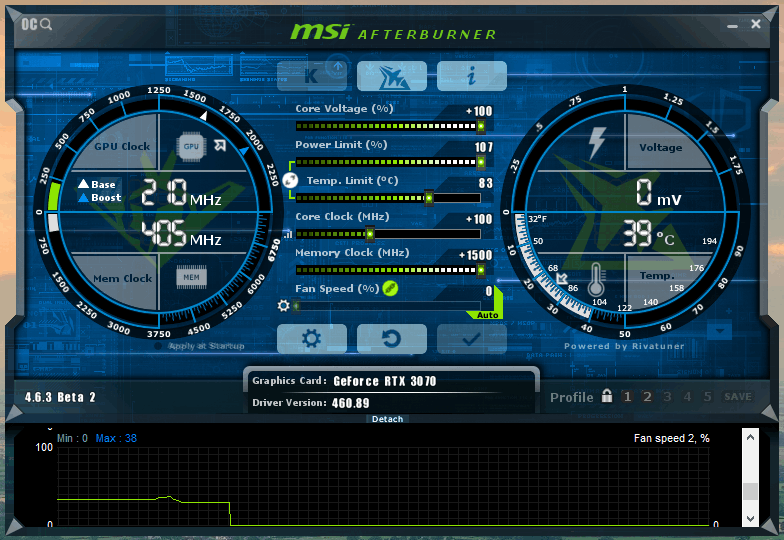This screenshot has height=540, width=784.
Task: Select profile slot 3
Action: pos(667,396)
